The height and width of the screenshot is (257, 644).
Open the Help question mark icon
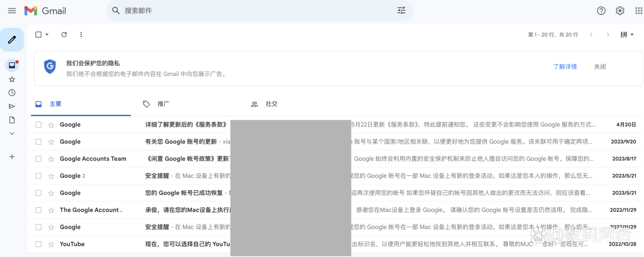tap(601, 11)
